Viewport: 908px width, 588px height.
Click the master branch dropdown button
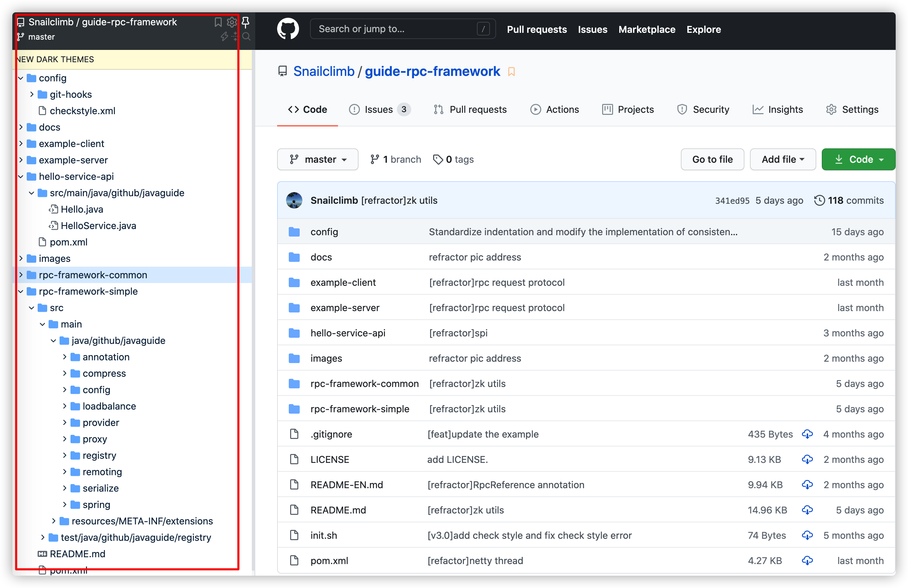[x=318, y=159]
